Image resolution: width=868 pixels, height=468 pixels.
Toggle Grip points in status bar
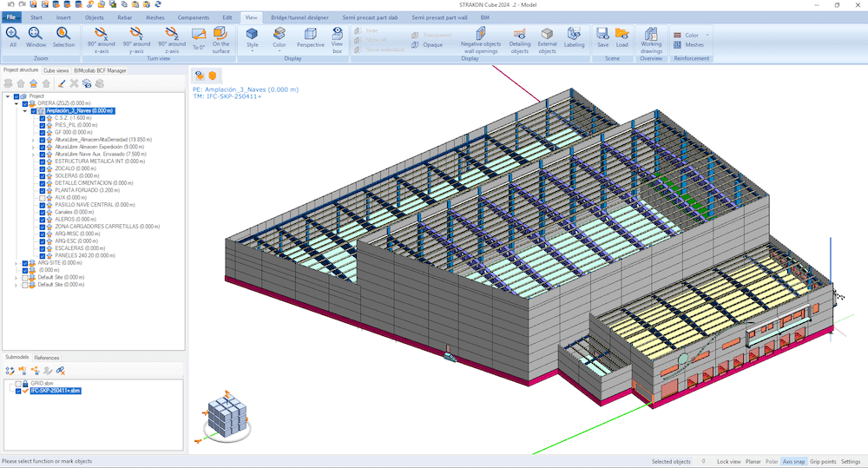pyautogui.click(x=823, y=461)
